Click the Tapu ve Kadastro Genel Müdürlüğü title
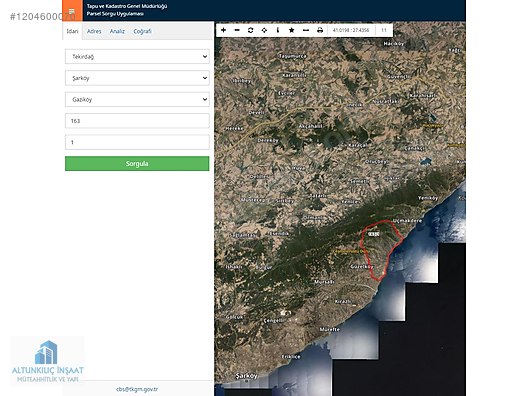The height and width of the screenshot is (396, 528). 127,6
